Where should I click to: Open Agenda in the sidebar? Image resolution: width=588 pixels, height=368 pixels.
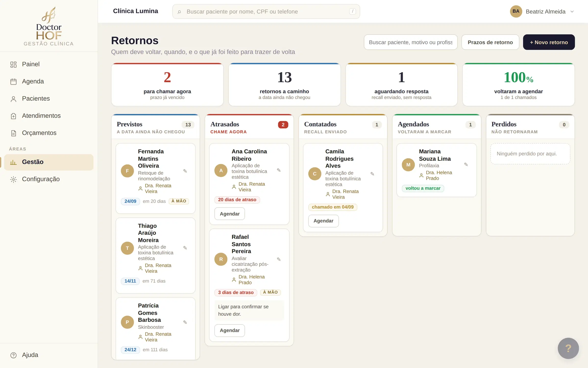(x=49, y=81)
